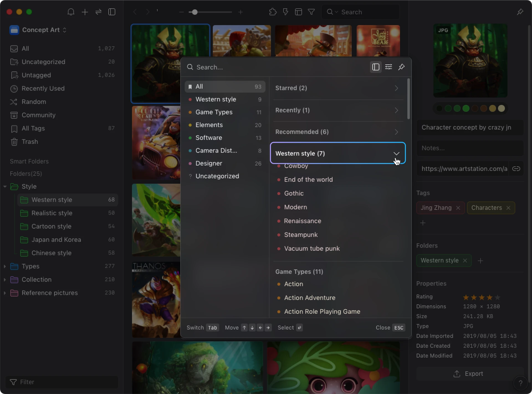Image resolution: width=532 pixels, height=394 pixels.
Task: Toggle the left sidebar panel icon
Action: tap(112, 12)
